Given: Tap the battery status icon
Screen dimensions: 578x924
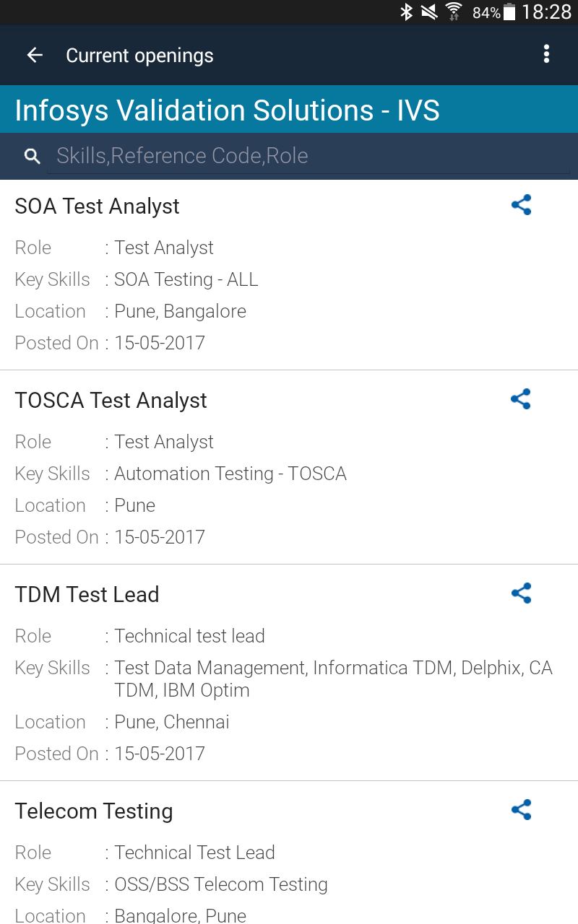Looking at the screenshot, I should coord(509,12).
